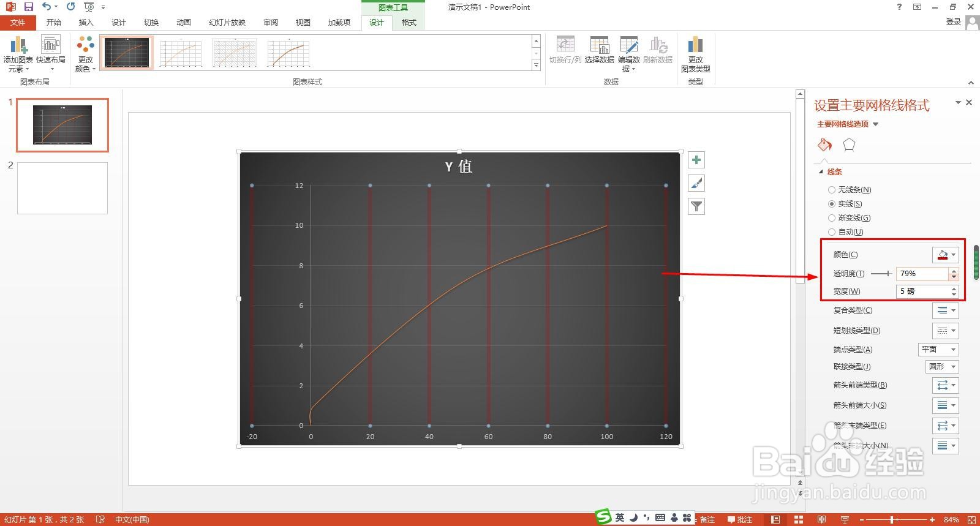Click Sogou input method S icon
Viewport: 980px width, 526px height.
click(604, 517)
